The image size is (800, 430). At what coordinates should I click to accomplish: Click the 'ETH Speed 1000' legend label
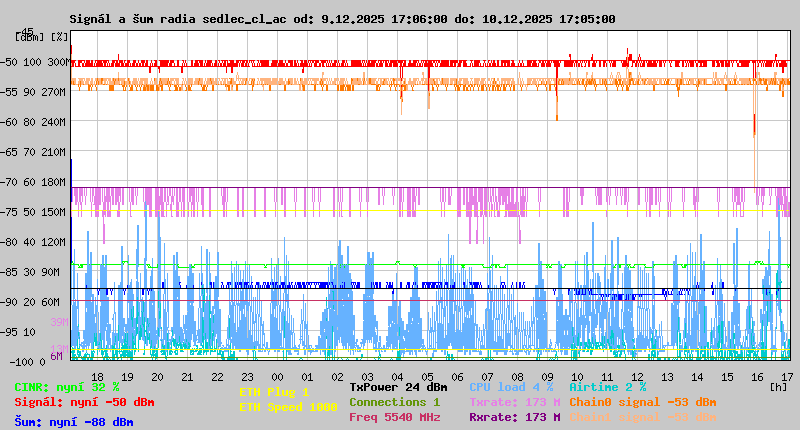click(288, 407)
